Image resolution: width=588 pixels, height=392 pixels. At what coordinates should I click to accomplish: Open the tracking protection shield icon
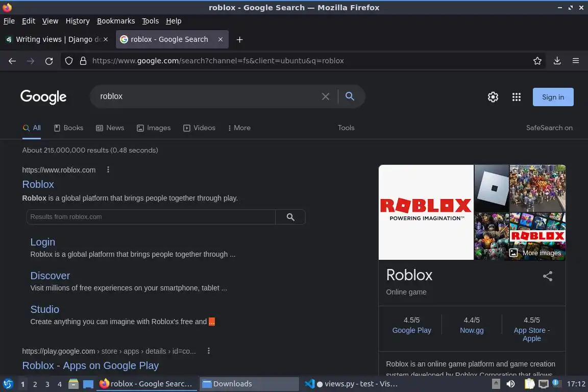coord(68,61)
